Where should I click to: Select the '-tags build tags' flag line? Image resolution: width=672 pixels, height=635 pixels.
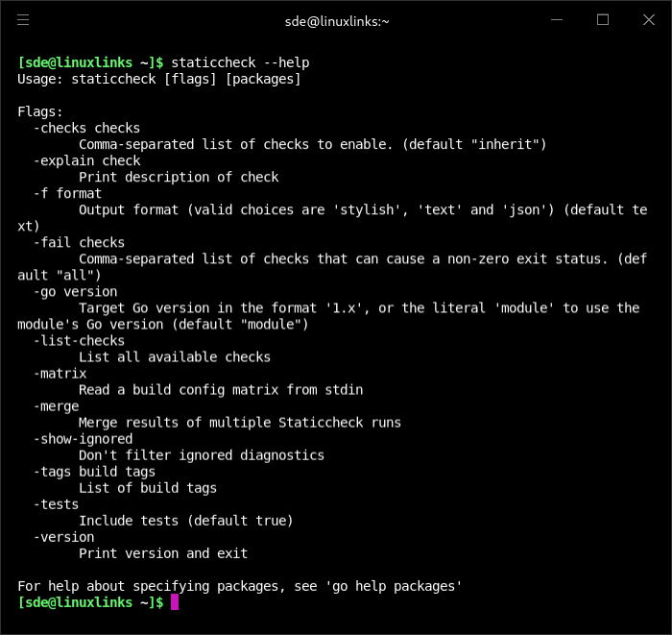tap(94, 472)
